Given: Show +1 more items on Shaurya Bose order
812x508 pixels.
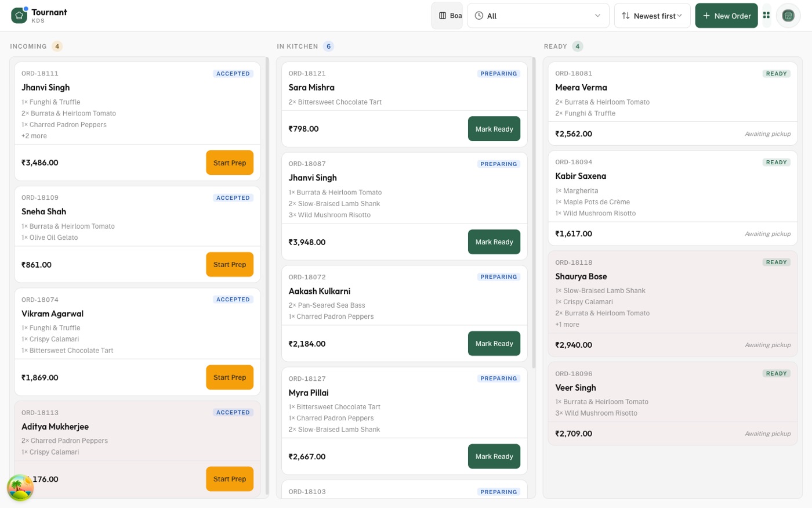Looking at the screenshot, I should click(567, 325).
